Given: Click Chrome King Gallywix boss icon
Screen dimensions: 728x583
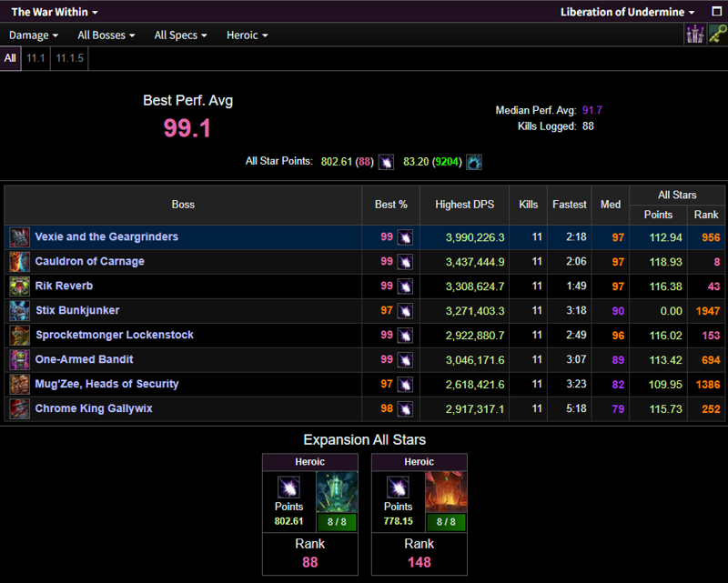Looking at the screenshot, I should 19,409.
